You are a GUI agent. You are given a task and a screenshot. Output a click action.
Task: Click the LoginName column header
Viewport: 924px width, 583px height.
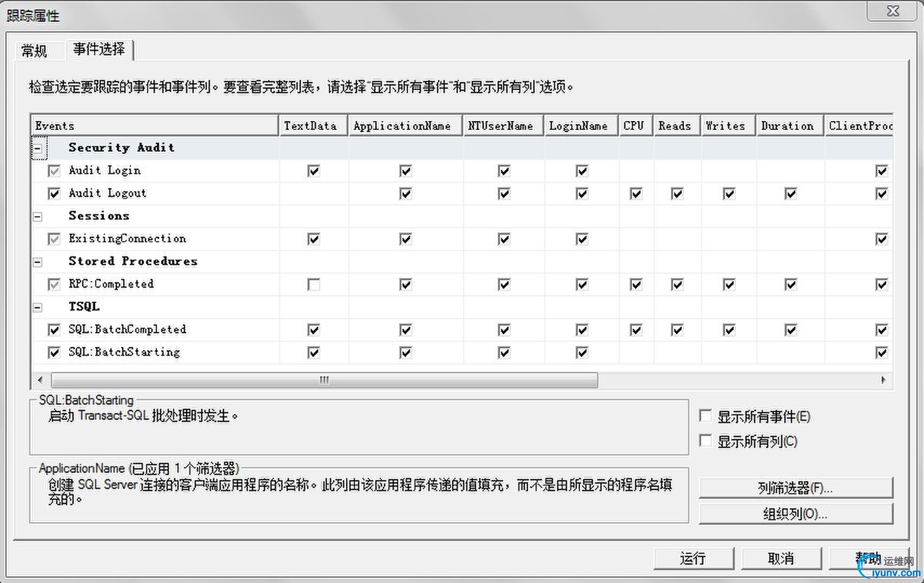pos(582,125)
